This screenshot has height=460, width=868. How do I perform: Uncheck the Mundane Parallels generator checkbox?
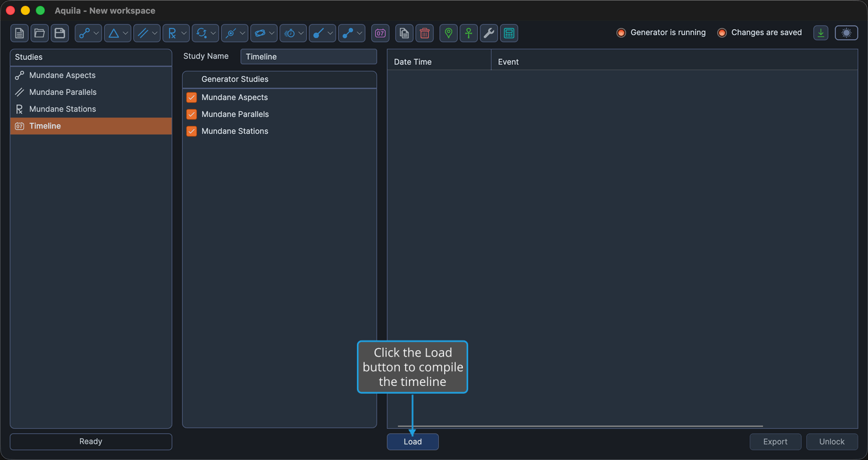coord(191,114)
